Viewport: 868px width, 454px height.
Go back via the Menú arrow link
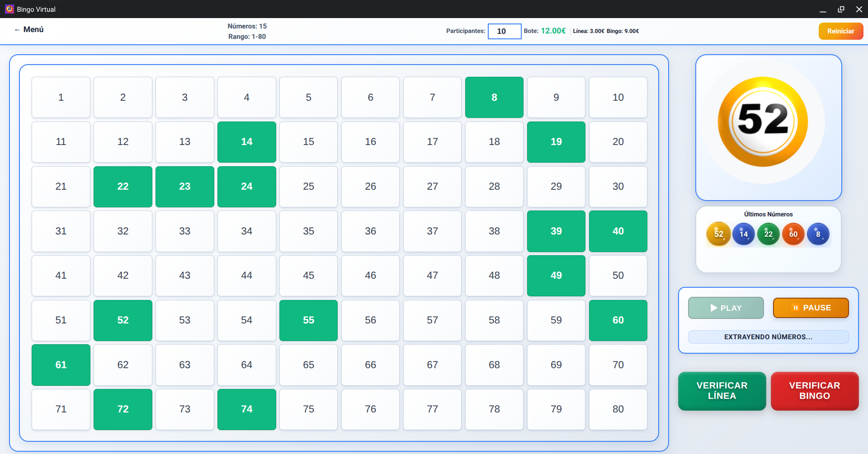click(x=29, y=29)
